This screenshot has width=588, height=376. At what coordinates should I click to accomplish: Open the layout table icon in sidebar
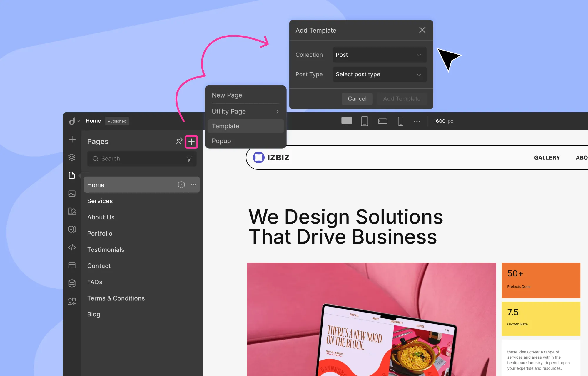coord(72,266)
